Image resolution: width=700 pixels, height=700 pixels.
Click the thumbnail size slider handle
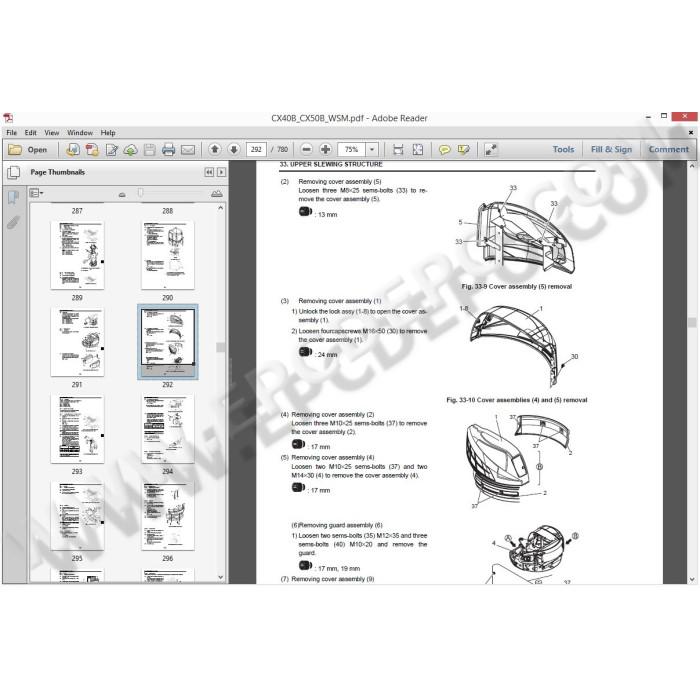141,193
